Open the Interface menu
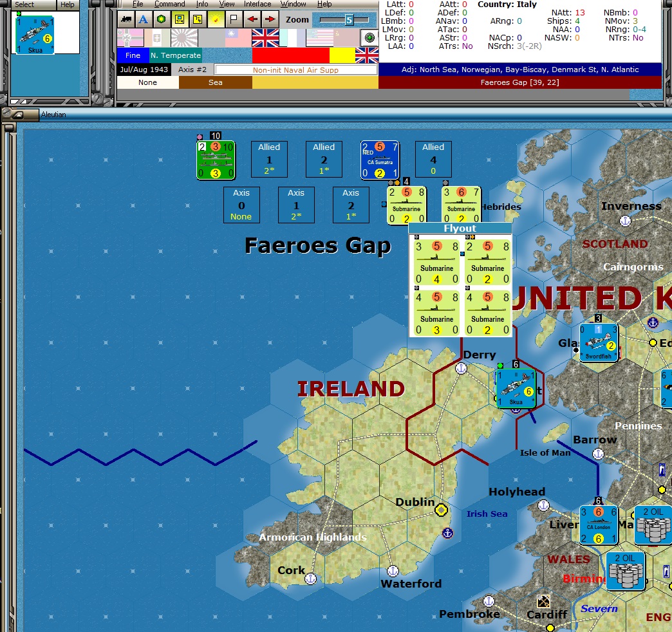This screenshot has height=632, width=672. coord(257,4)
